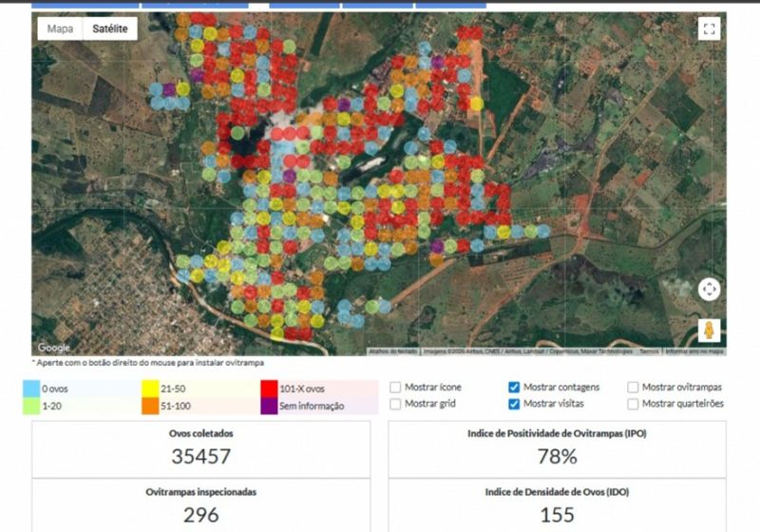Uncheck Mostrar contagens checkbox
The image size is (760, 532).
coord(514,388)
